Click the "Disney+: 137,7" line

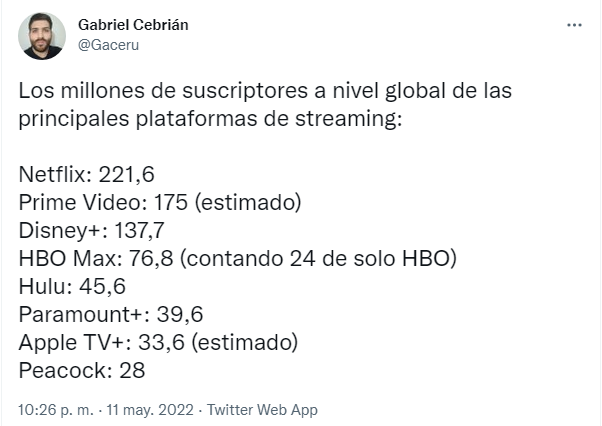point(92,230)
